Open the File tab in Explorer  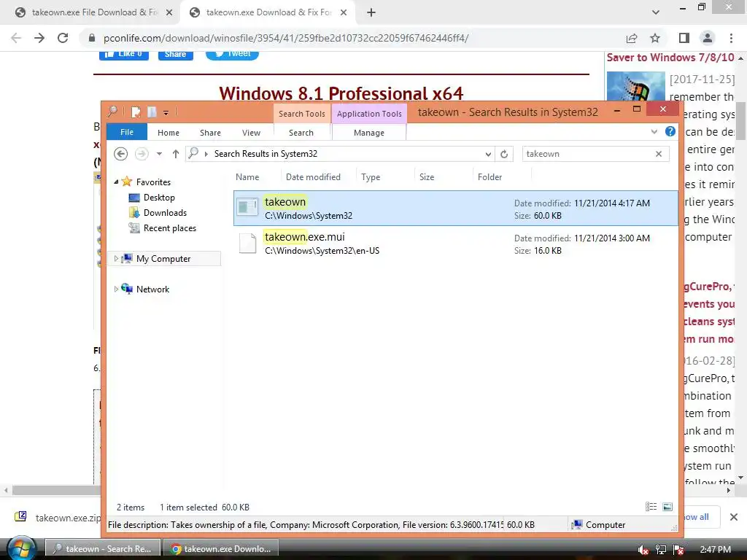[127, 132]
